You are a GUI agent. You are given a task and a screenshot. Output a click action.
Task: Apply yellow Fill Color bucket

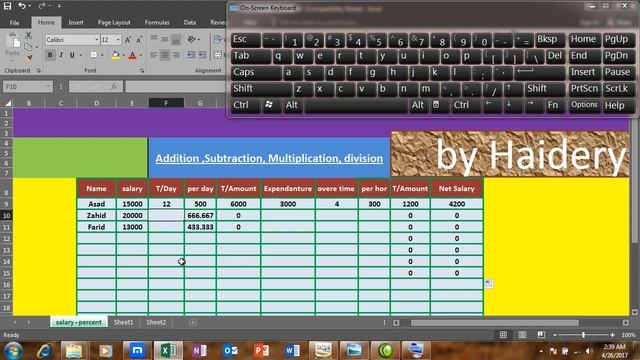pyautogui.click(x=116, y=55)
